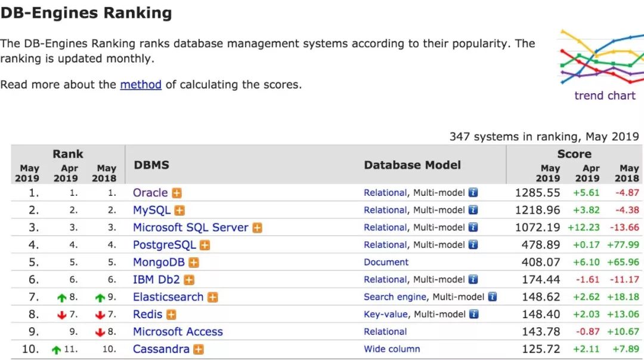Click MongoDB's score 408.07
The image size is (644, 360).
541,262
